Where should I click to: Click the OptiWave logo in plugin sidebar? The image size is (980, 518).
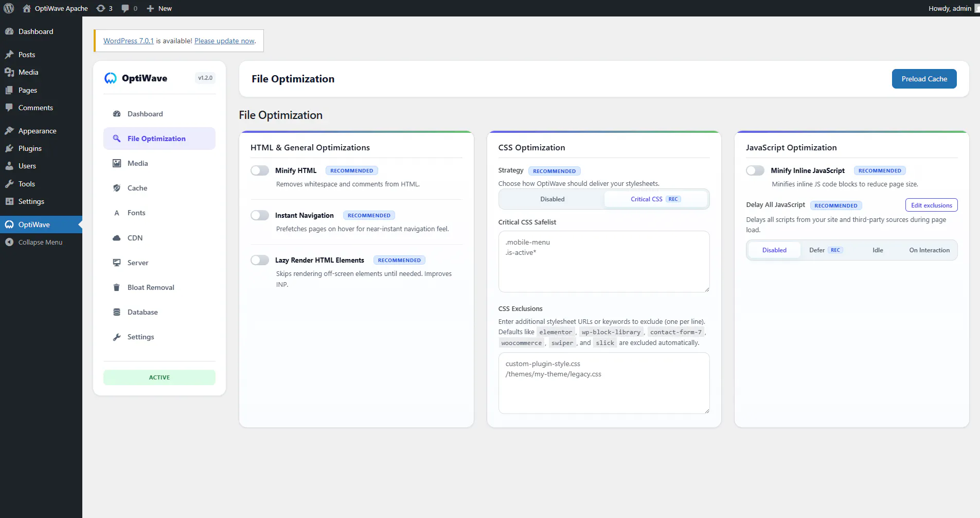(x=111, y=78)
